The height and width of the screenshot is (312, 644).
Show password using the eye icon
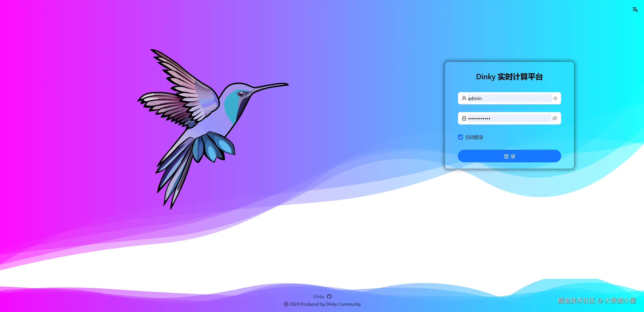click(x=555, y=118)
